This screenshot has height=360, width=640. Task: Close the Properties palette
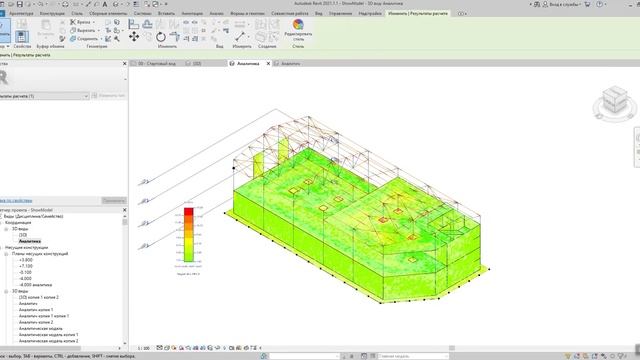[x=124, y=64]
